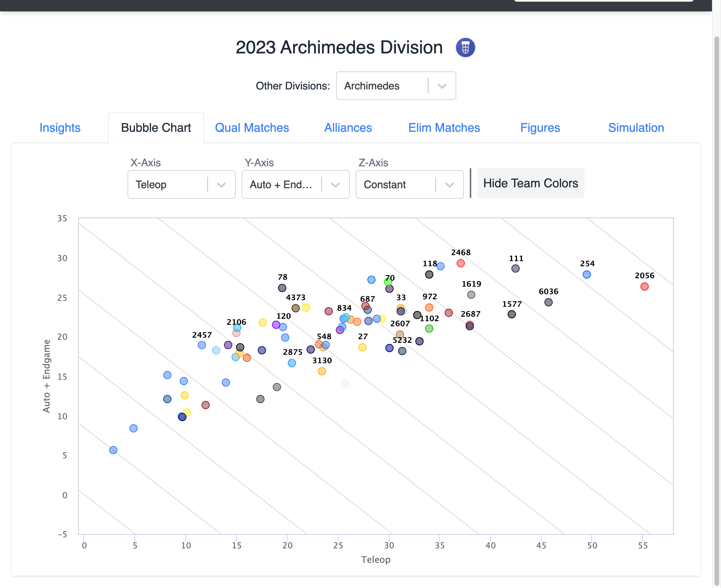721x588 pixels.
Task: Click the team 2457 blue bubble
Action: click(x=202, y=345)
